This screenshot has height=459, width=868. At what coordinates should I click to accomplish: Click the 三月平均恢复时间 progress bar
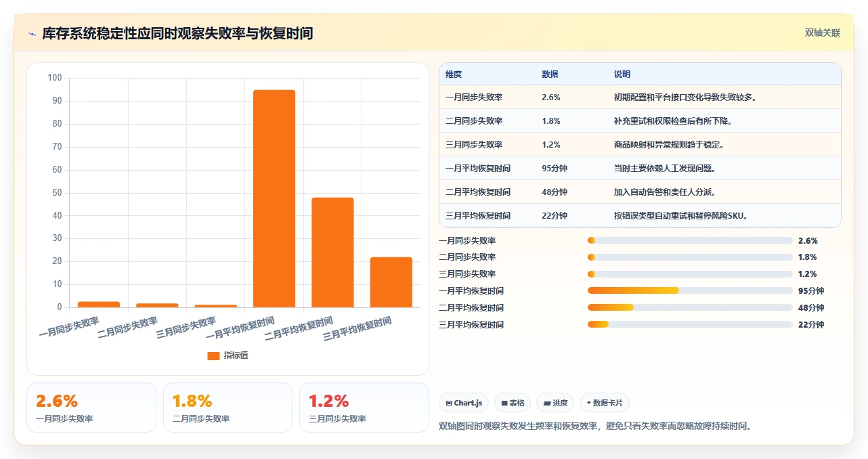coord(690,324)
